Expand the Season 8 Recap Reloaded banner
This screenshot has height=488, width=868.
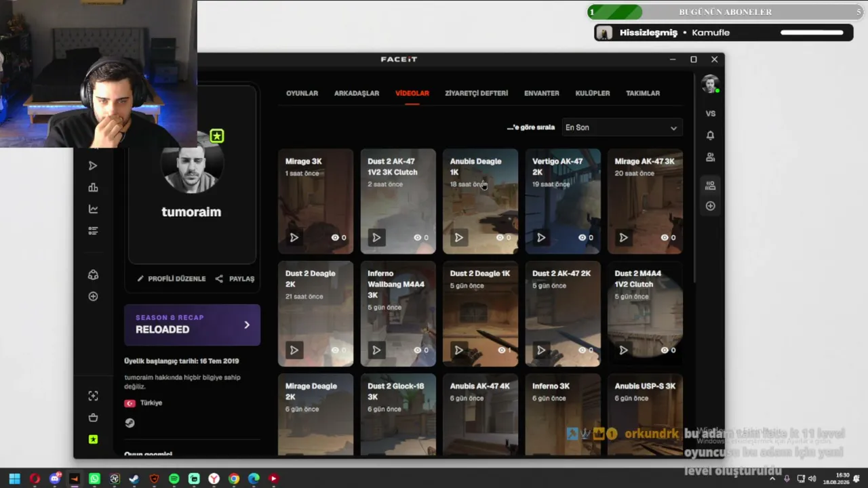(192, 325)
